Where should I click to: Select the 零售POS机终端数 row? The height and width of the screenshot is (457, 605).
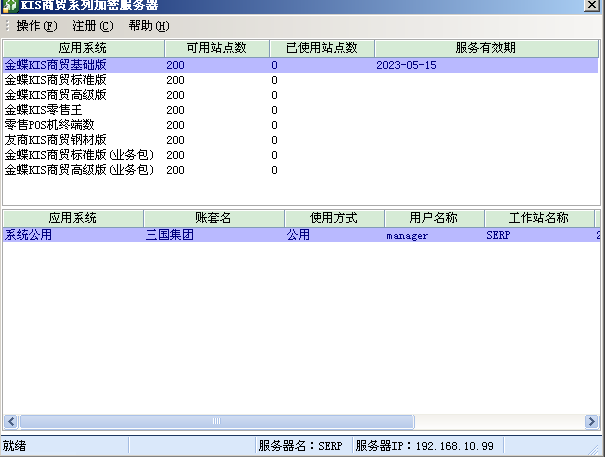click(301, 125)
